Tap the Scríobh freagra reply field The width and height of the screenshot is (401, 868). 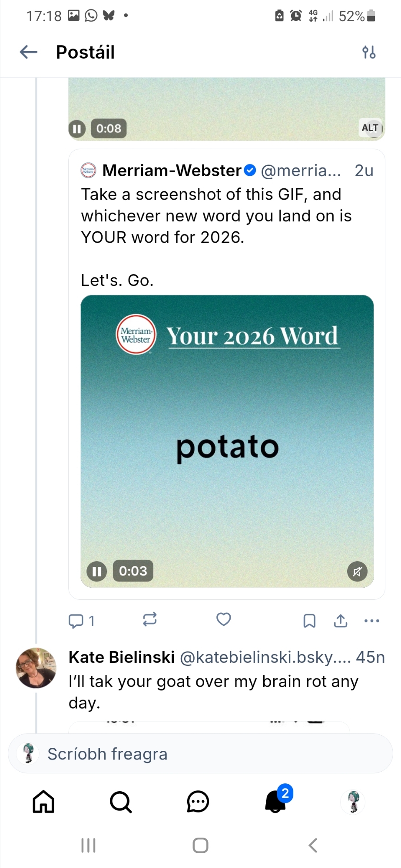pyautogui.click(x=200, y=754)
